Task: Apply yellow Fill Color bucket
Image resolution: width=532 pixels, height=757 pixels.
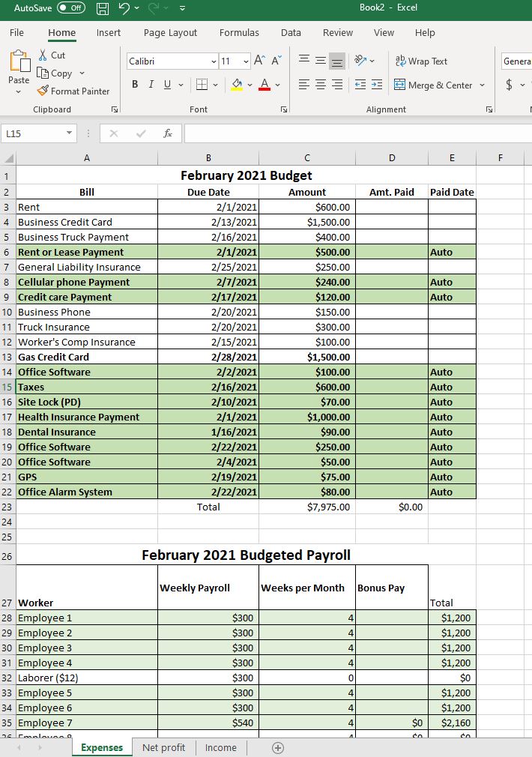Action: 237,85
